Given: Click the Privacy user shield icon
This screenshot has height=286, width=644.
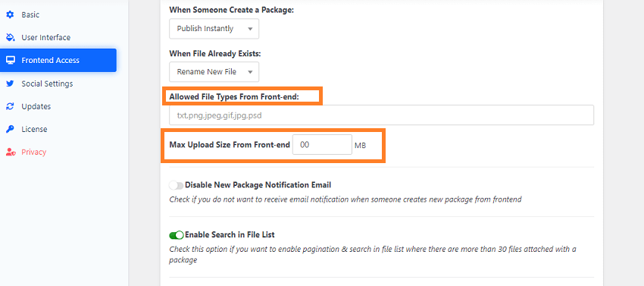Looking at the screenshot, I should click(11, 152).
